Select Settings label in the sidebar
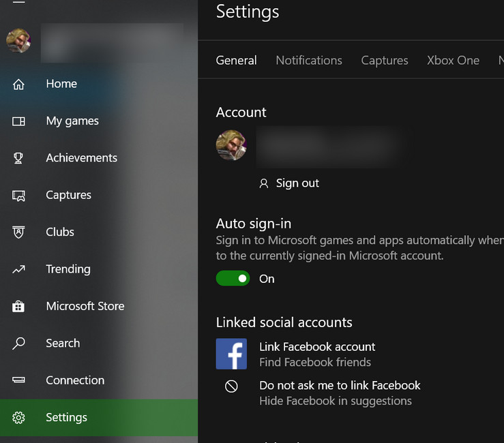Screen dimensions: 504x443 pyautogui.click(x=66, y=417)
